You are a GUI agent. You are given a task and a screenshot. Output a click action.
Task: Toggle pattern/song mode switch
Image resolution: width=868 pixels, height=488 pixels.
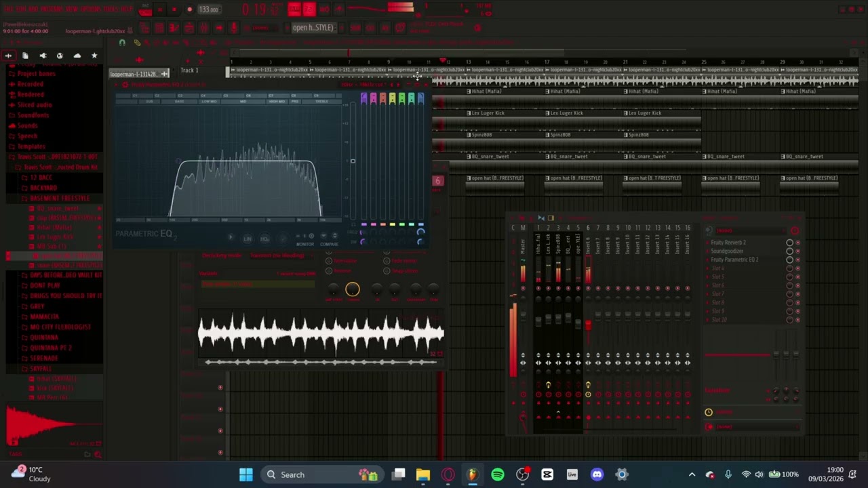click(x=145, y=10)
